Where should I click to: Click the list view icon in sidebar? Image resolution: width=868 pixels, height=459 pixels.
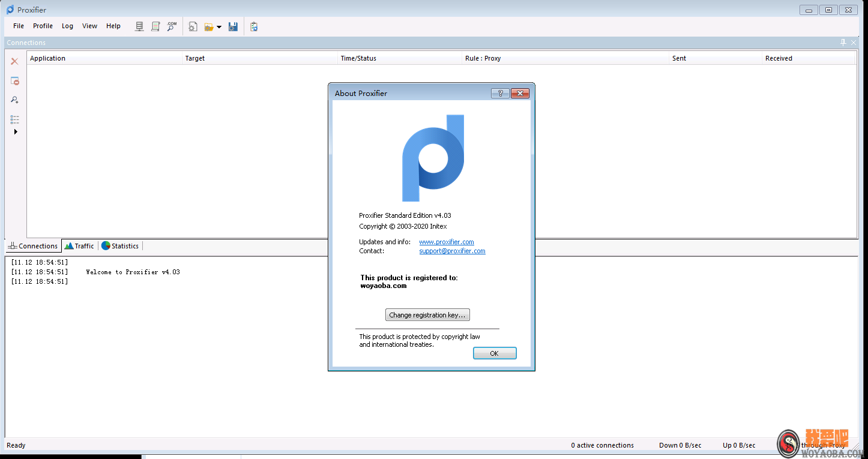click(15, 119)
